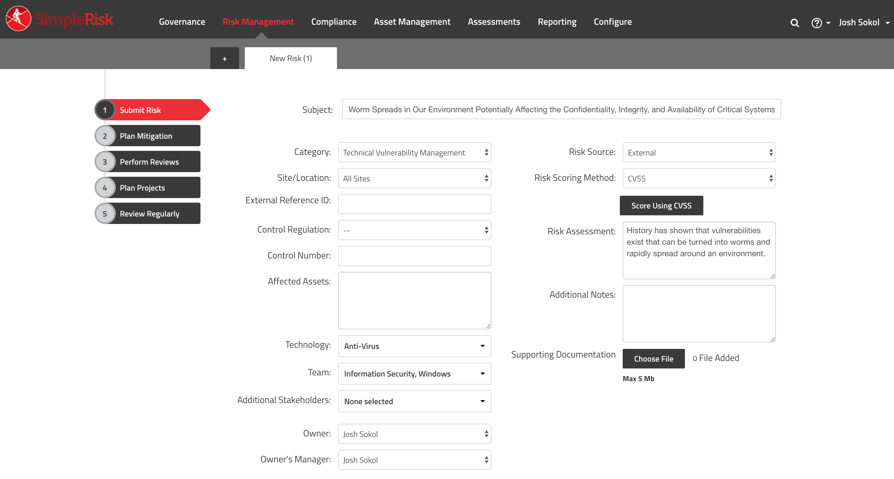Click the SimpleRisk logo icon
894x479 pixels.
[18, 19]
